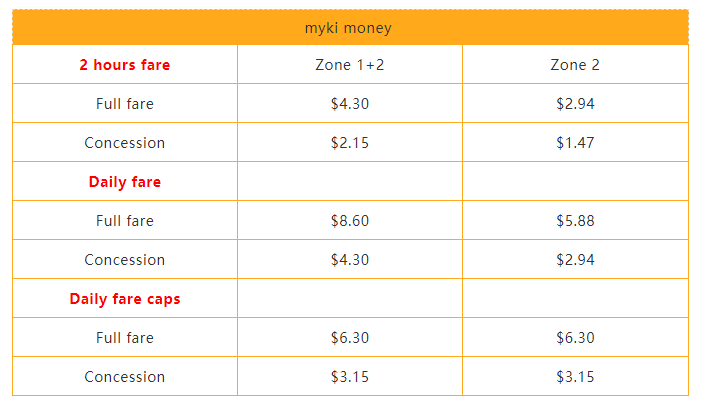701x411 pixels.
Task: Click the $3.15 Zone 2 concession cap
Action: click(x=575, y=377)
